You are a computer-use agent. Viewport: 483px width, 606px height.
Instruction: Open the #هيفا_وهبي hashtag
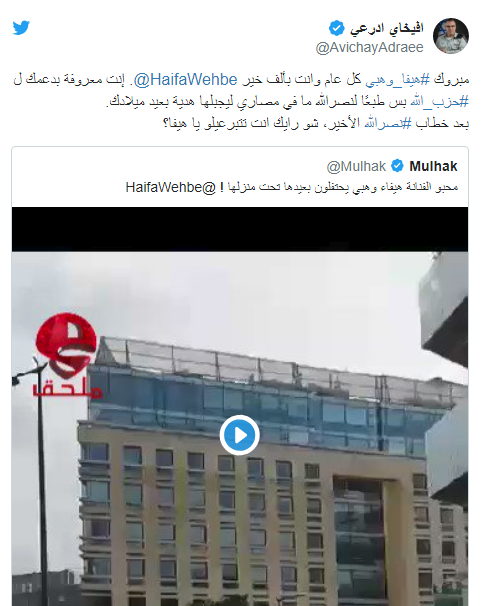click(398, 80)
